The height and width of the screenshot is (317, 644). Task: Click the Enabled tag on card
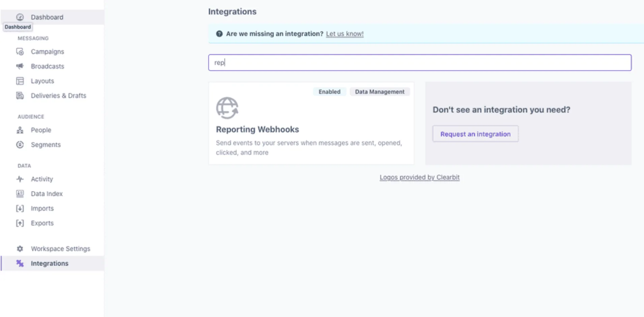[329, 92]
